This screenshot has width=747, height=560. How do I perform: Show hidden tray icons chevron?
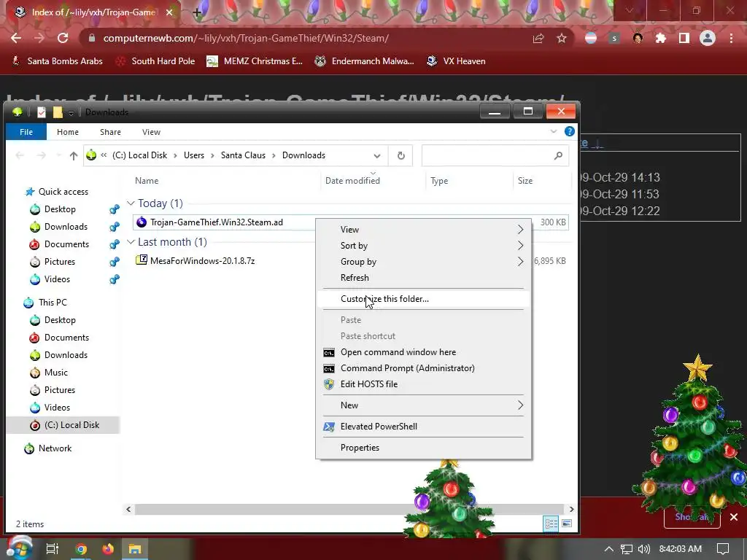click(x=609, y=549)
